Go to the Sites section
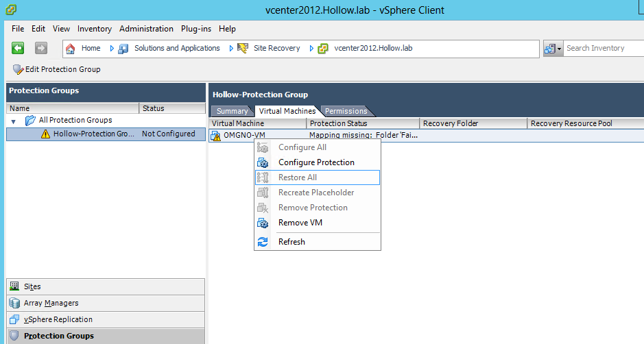644x344 pixels. [x=32, y=286]
